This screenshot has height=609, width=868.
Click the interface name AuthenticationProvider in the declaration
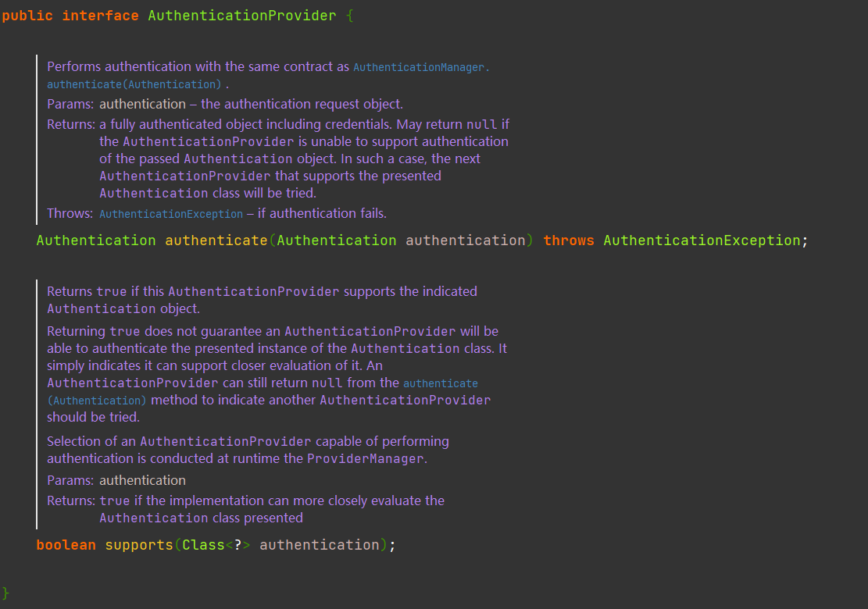click(x=242, y=16)
